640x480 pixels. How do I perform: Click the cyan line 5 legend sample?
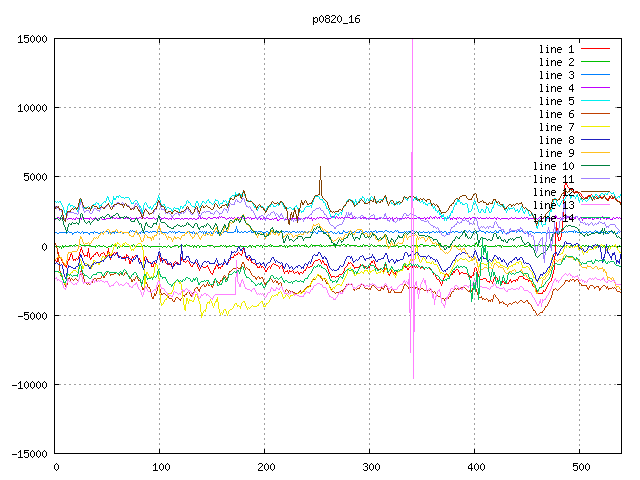pyautogui.click(x=595, y=101)
